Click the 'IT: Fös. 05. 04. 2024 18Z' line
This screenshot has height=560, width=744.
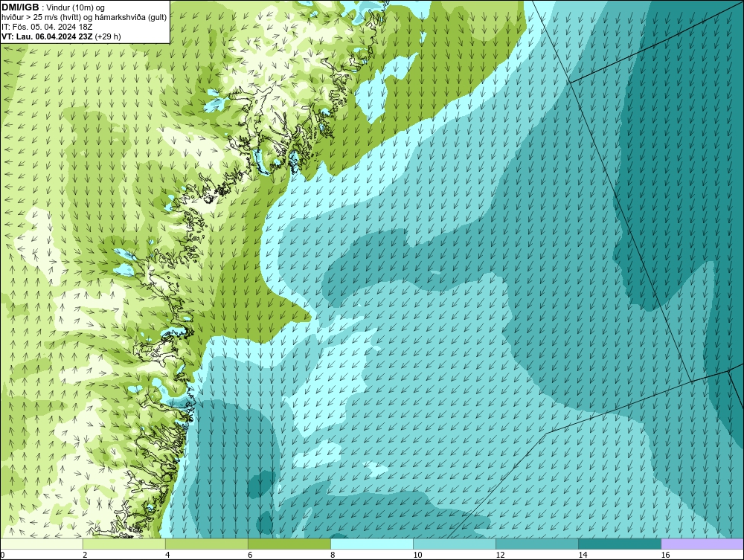pyautogui.click(x=47, y=27)
